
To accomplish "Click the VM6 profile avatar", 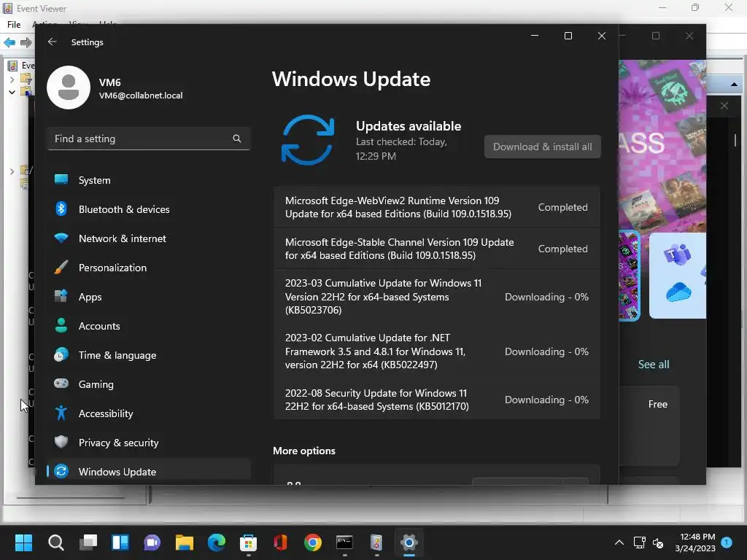I will (69, 87).
